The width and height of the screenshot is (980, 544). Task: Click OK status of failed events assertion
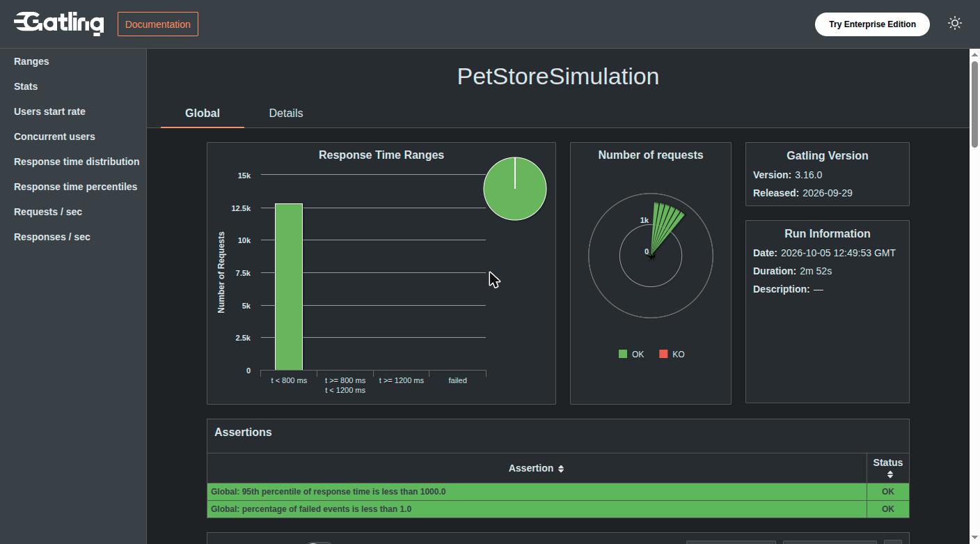tap(887, 509)
